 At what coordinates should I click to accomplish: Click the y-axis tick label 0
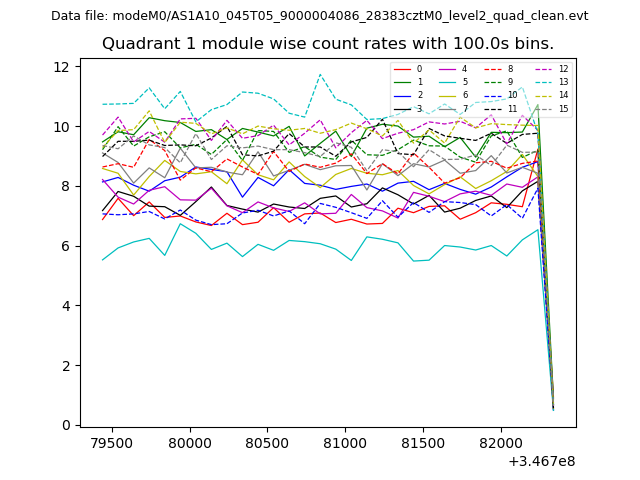point(65,425)
